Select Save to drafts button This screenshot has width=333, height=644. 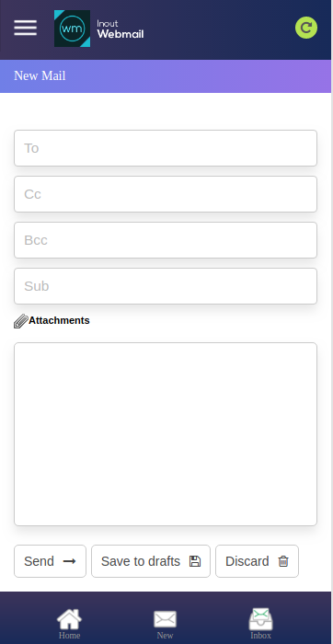click(x=151, y=561)
